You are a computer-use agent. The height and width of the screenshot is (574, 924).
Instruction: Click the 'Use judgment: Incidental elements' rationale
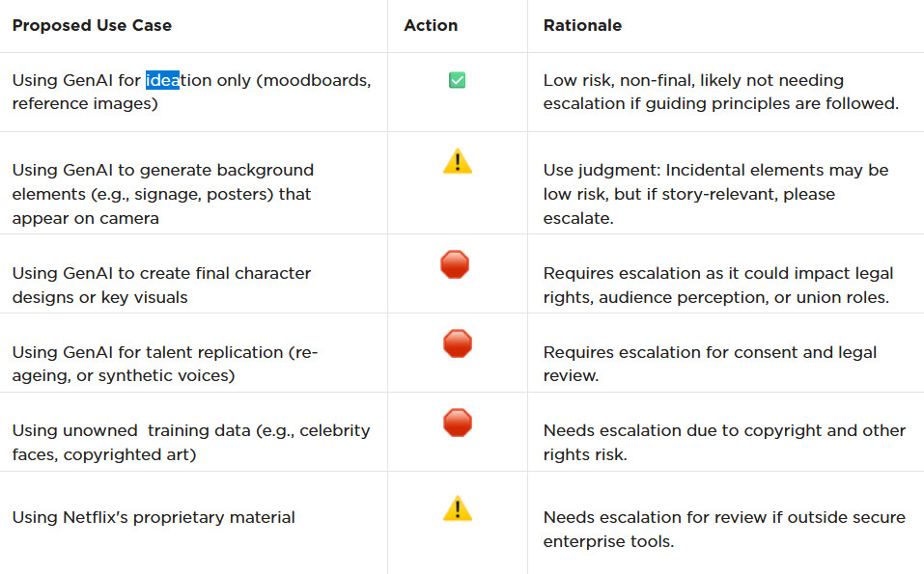click(716, 194)
